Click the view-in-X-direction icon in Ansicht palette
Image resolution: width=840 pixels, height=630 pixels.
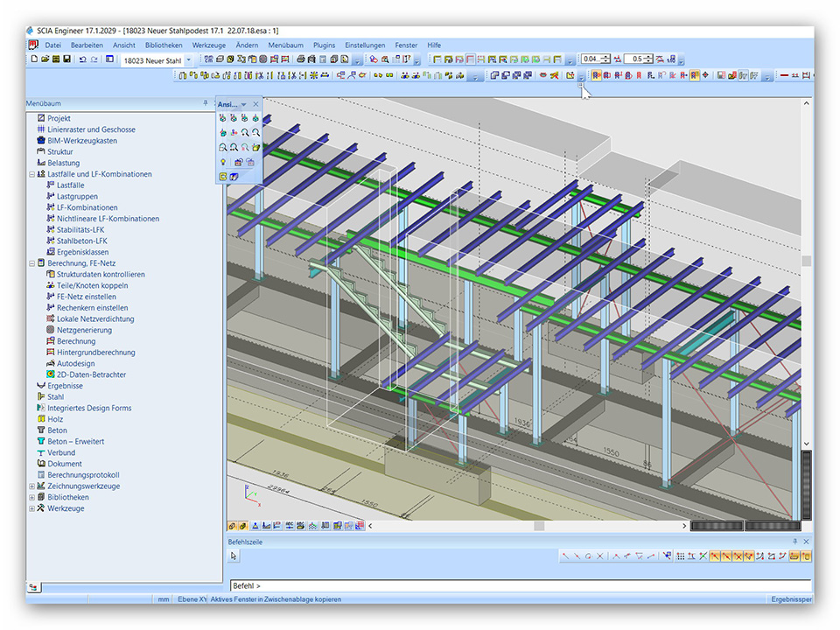click(223, 118)
